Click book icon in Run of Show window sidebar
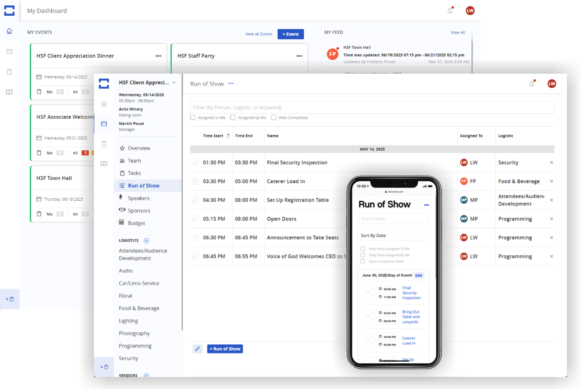The height and width of the screenshot is (389, 588). [104, 163]
